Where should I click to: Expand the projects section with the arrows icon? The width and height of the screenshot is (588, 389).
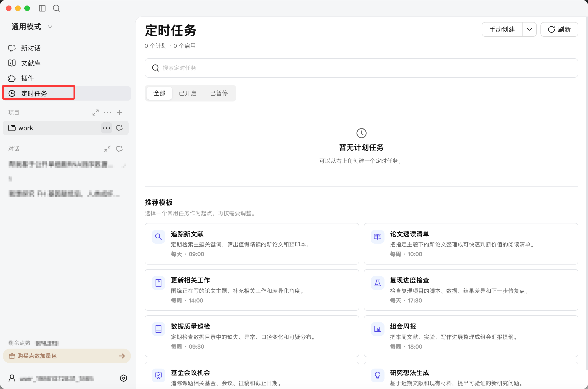pos(96,112)
